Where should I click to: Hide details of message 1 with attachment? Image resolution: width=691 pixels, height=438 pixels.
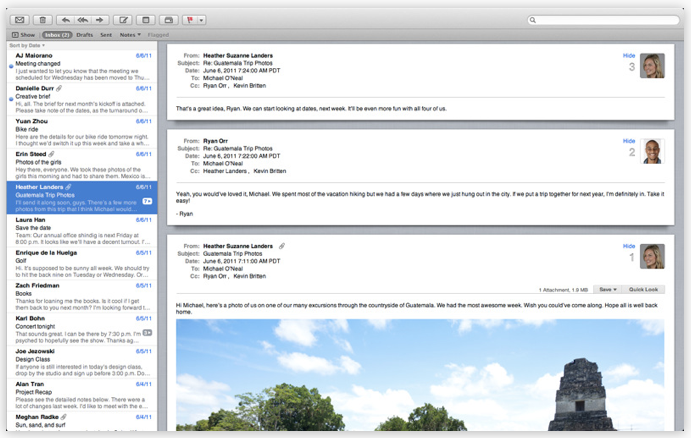(629, 246)
